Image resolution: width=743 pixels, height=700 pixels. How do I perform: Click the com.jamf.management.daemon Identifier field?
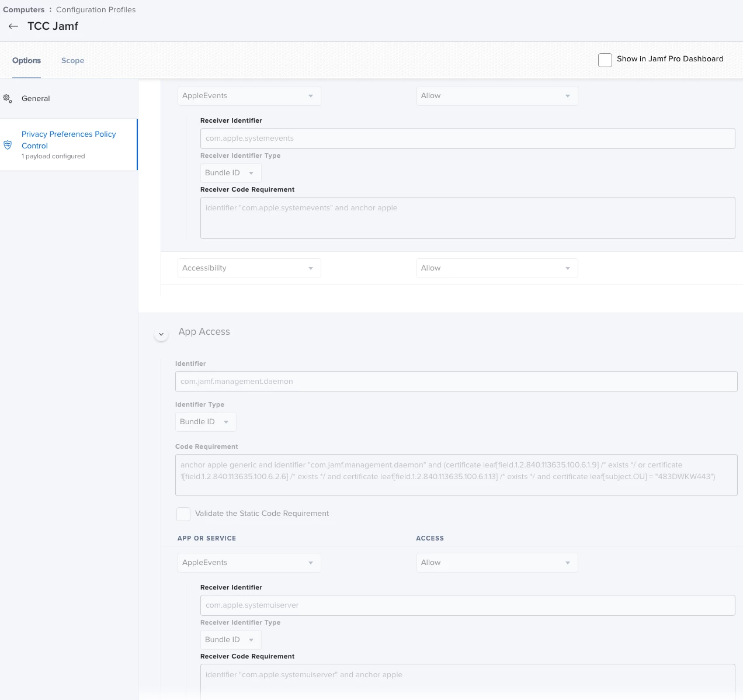click(x=456, y=382)
